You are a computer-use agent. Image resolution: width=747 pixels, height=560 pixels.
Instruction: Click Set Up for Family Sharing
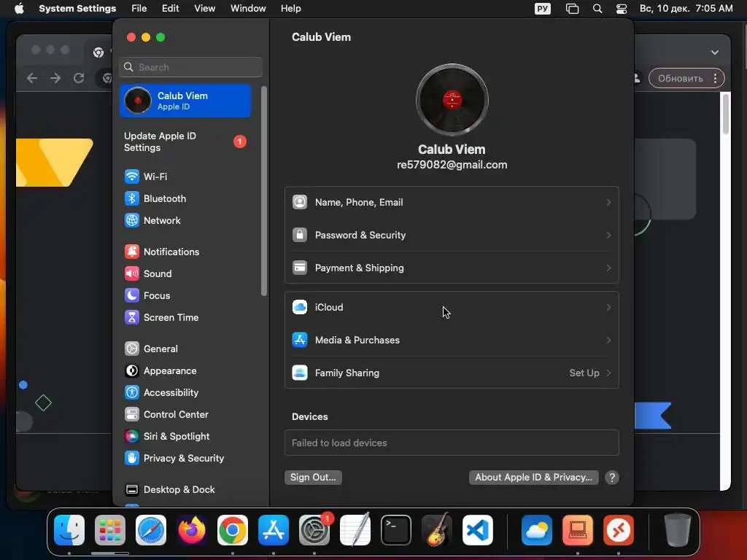tap(589, 373)
